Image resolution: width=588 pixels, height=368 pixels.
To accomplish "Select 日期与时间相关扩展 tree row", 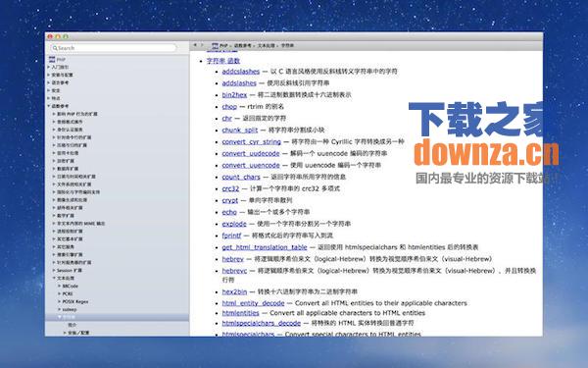I will pos(76,177).
